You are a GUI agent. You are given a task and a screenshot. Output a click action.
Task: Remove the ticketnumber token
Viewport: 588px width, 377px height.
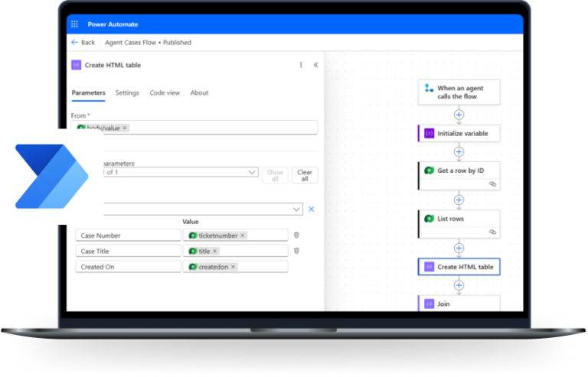click(x=243, y=236)
